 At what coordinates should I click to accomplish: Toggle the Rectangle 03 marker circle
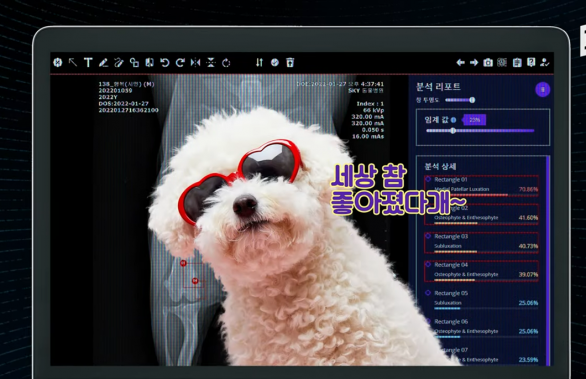(x=428, y=236)
